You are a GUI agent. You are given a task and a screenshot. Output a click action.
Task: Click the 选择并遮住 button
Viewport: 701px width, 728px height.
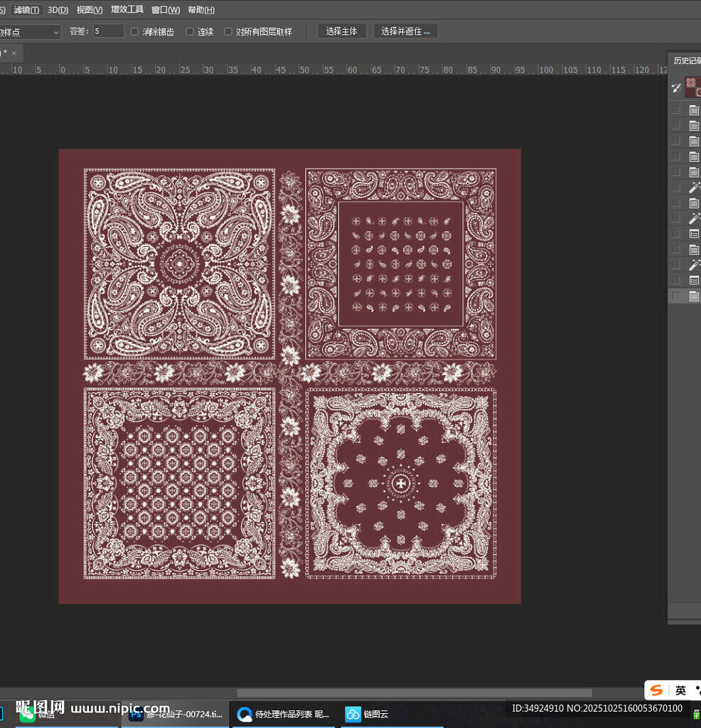click(x=405, y=31)
